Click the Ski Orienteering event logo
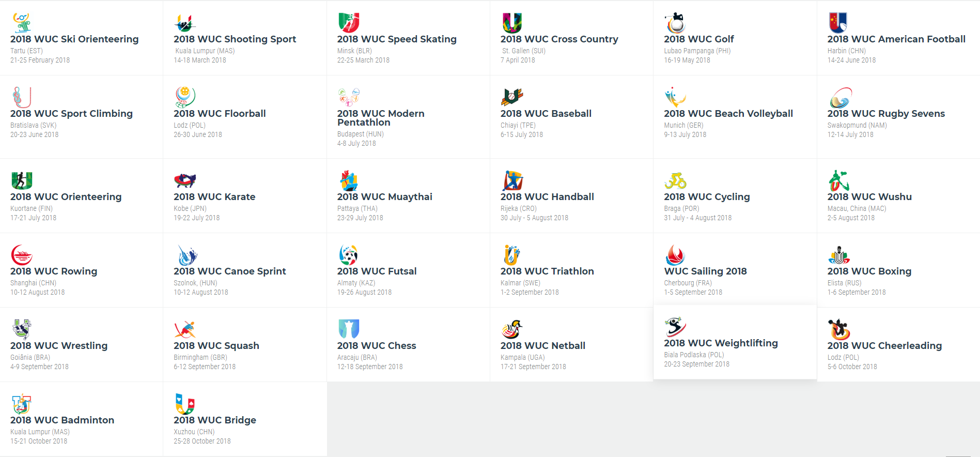This screenshot has width=980, height=457. coord(22,23)
